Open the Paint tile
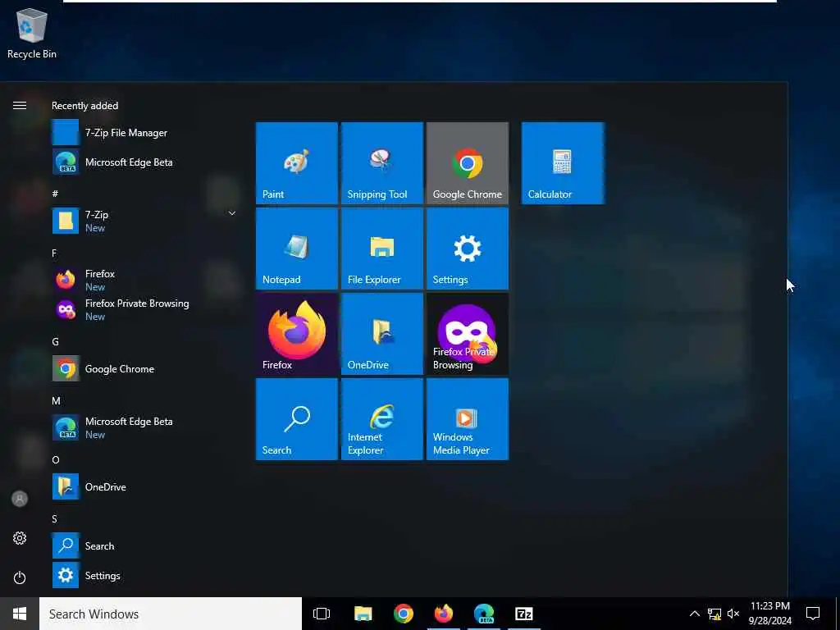The image size is (840, 630). coord(297,163)
